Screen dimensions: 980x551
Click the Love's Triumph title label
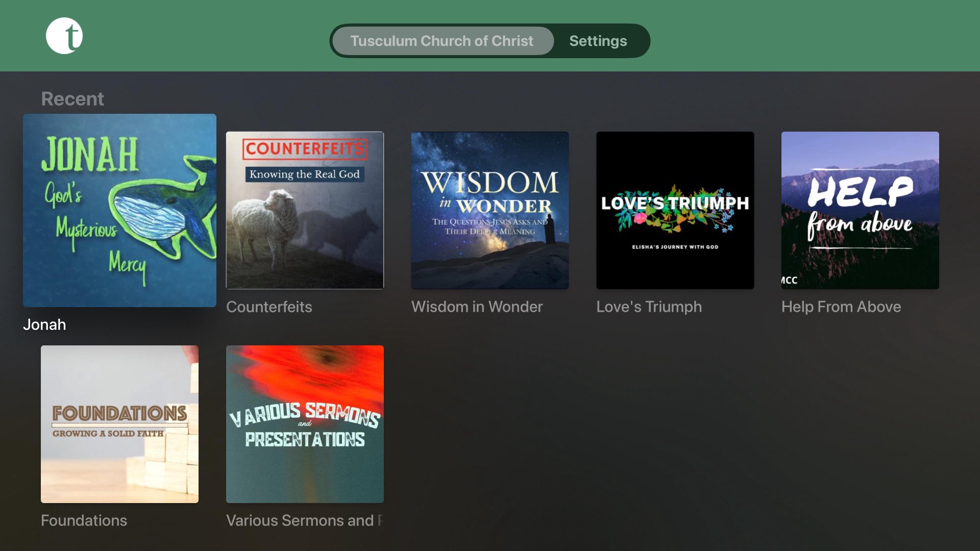click(x=649, y=307)
